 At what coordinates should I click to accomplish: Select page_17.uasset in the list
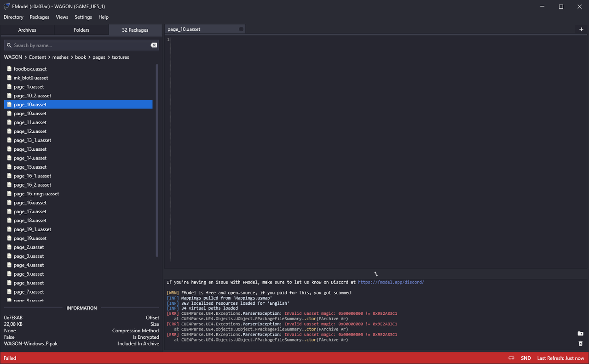78,211
